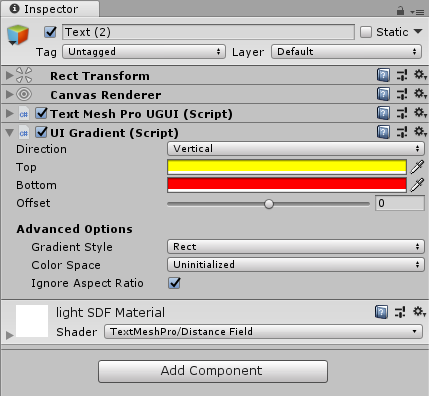Lock the Inspector with the padlock icon
The image size is (429, 396).
coord(400,11)
